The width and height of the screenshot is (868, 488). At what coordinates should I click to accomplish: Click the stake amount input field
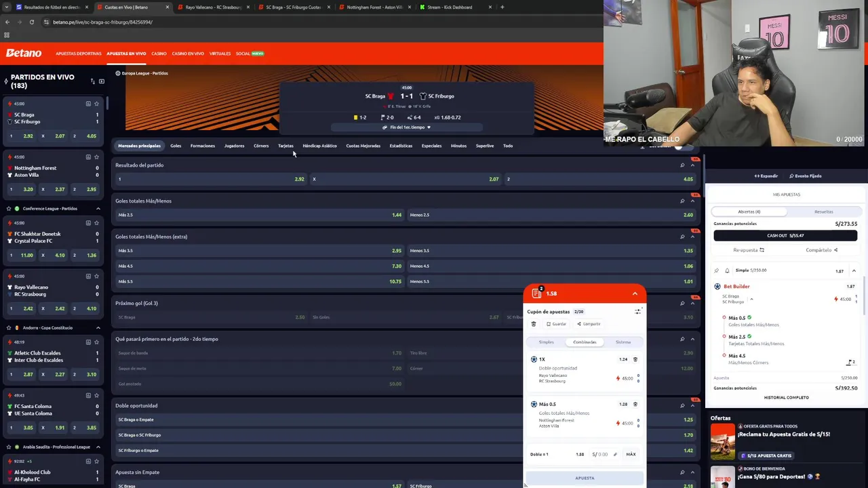pos(604,454)
